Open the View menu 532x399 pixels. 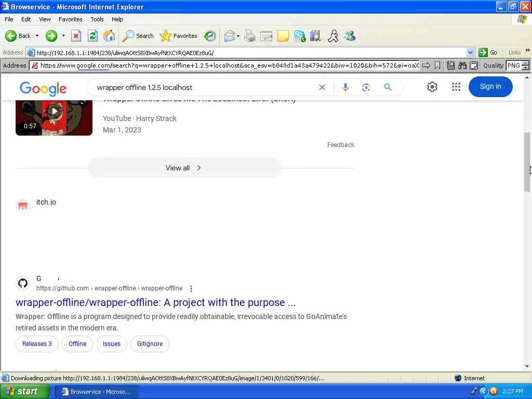[x=45, y=19]
